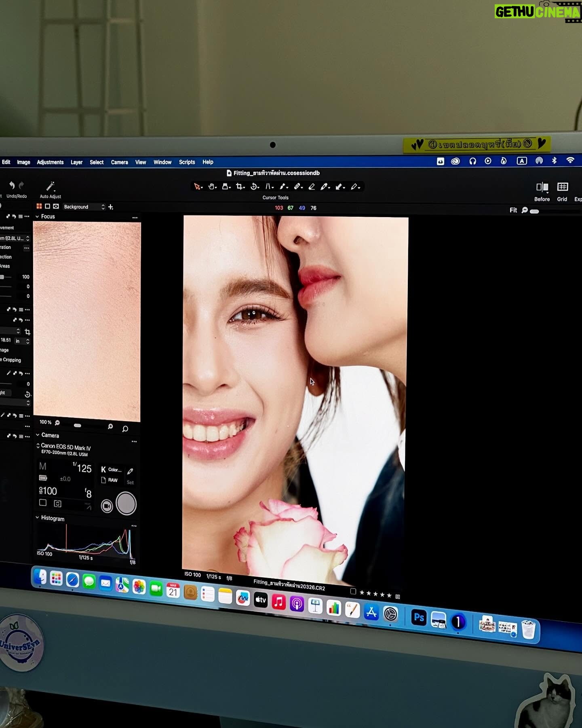Open the Layer menu
The height and width of the screenshot is (728, 582).
click(76, 162)
